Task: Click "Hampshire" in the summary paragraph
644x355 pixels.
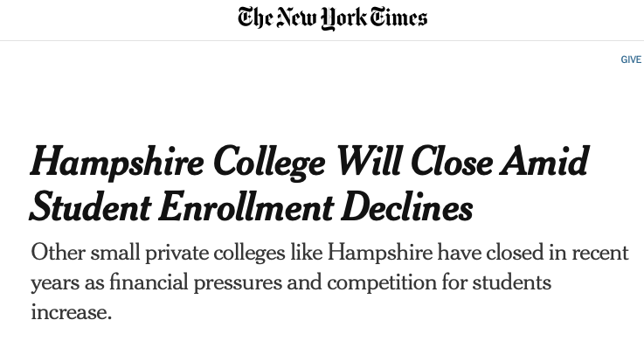Action: point(379,253)
